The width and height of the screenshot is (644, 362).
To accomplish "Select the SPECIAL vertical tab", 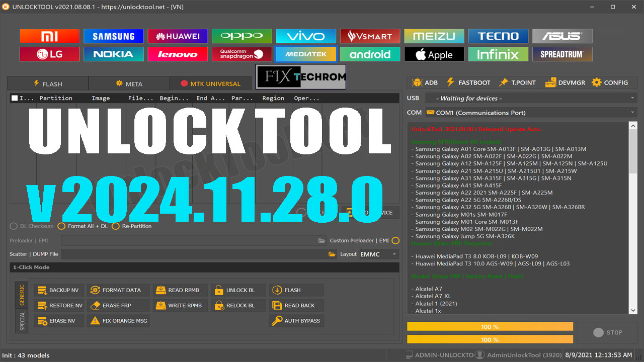I will (x=22, y=321).
